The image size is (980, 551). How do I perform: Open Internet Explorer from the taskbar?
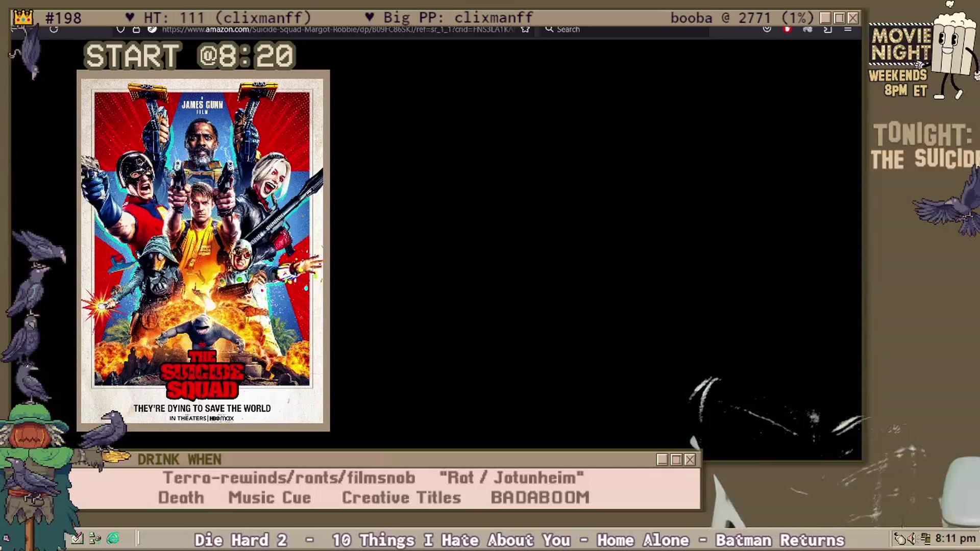pyautogui.click(x=113, y=538)
